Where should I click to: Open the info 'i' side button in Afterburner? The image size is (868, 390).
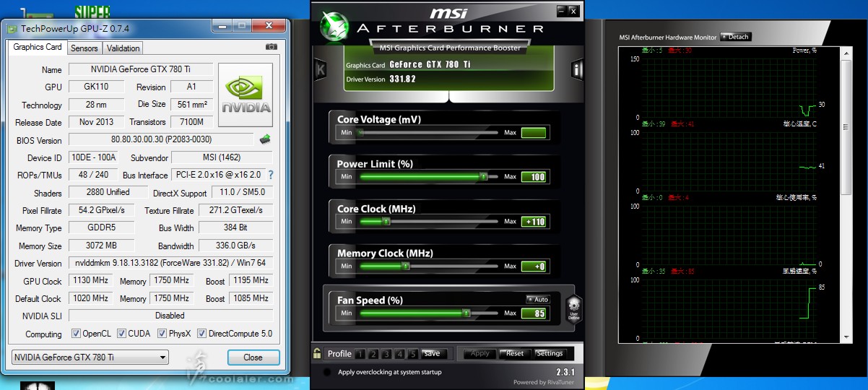[577, 70]
